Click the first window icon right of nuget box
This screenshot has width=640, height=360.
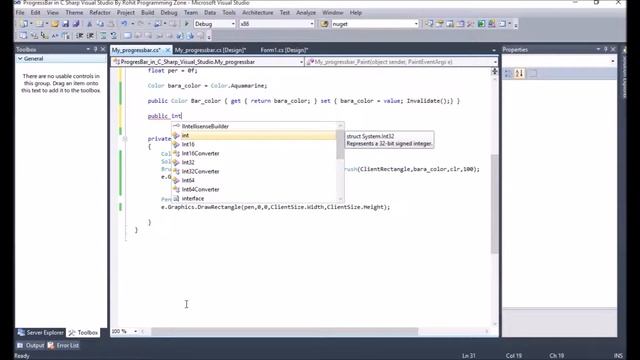tap(429, 24)
